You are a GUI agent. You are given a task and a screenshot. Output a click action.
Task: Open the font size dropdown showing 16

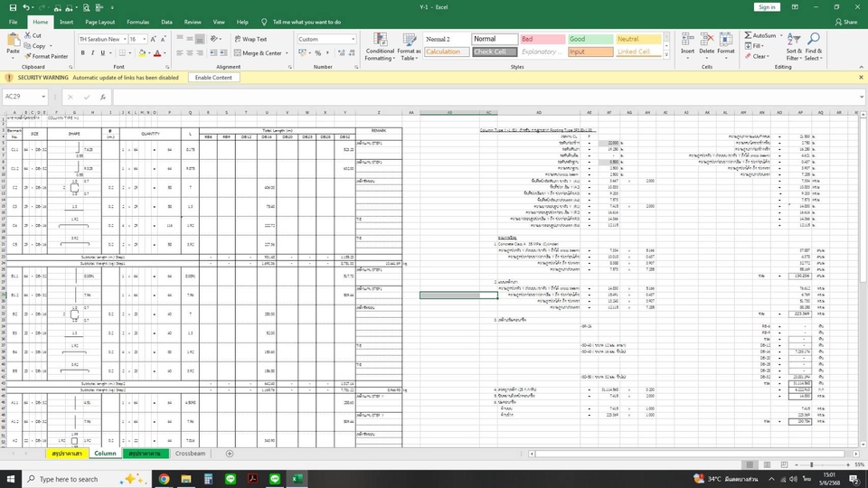145,39
